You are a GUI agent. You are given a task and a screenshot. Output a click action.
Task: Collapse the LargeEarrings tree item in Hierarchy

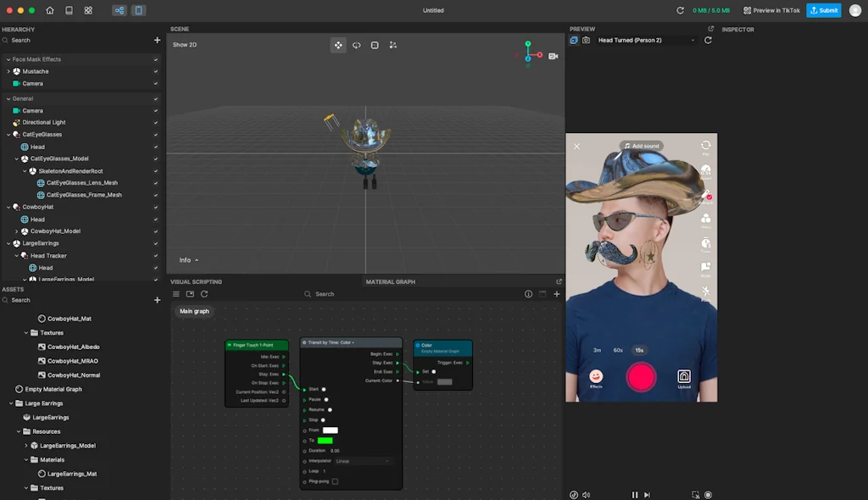(7, 243)
